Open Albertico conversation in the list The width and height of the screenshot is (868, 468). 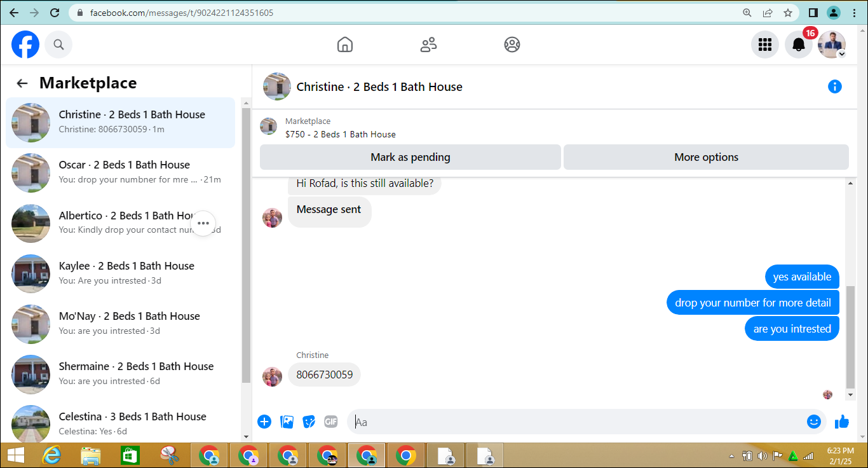click(x=121, y=223)
